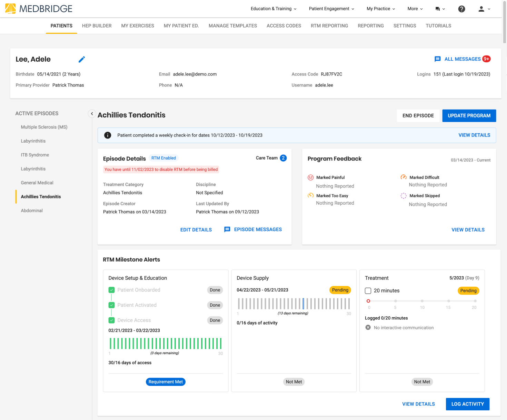This screenshot has width=507, height=420.
Task: Click the Episode Messages chat icon
Action: tap(227, 229)
